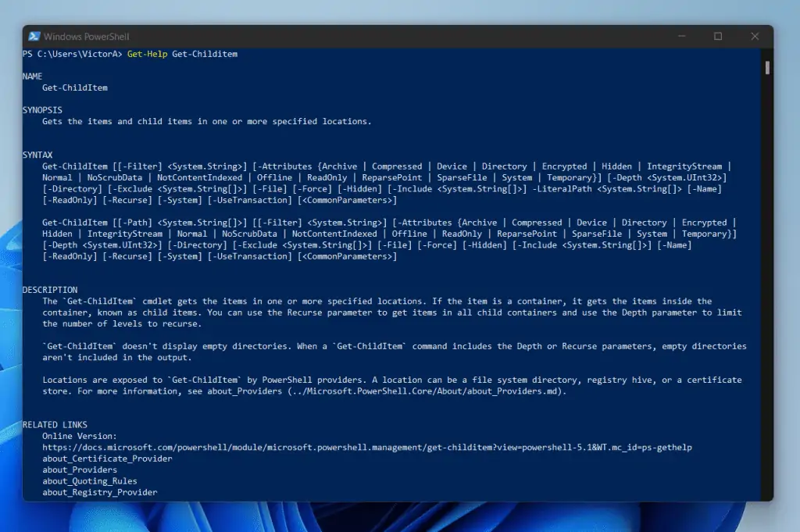Click the Windows PowerShell title text
This screenshot has width=800, height=532.
pos(86,37)
